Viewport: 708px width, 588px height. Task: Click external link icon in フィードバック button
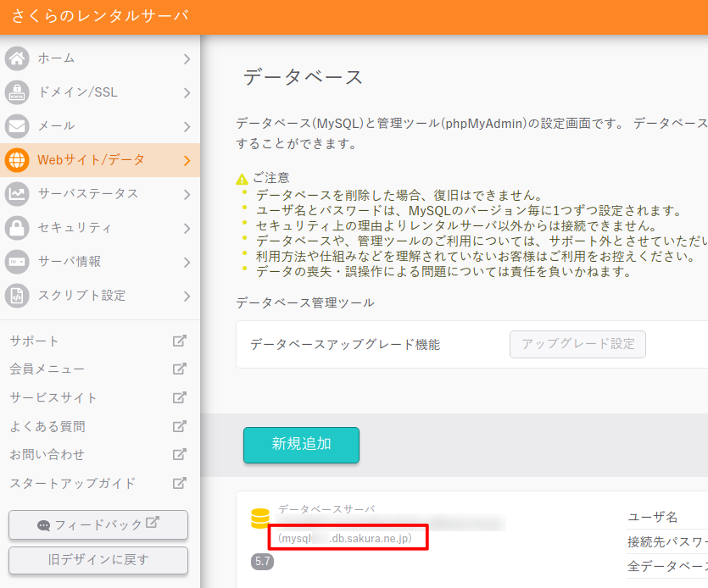[x=153, y=522]
